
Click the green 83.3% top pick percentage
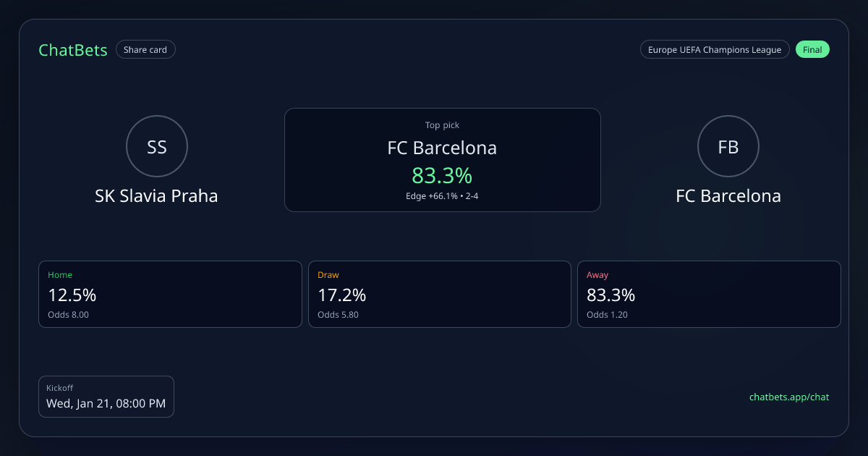point(442,175)
